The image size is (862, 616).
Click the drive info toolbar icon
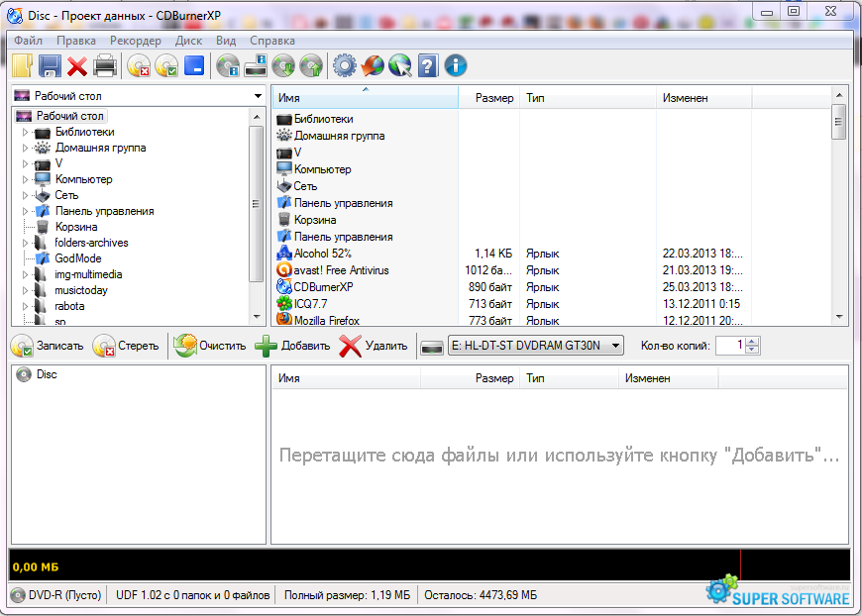click(256, 65)
